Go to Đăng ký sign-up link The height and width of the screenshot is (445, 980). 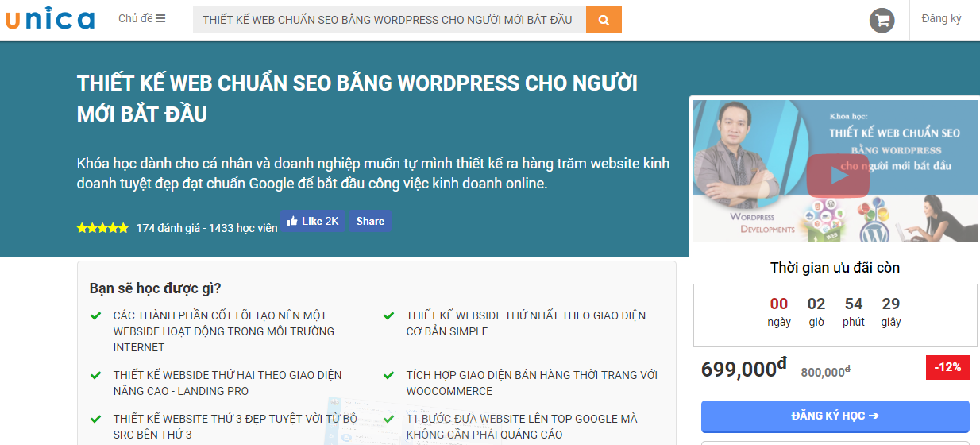click(x=941, y=18)
